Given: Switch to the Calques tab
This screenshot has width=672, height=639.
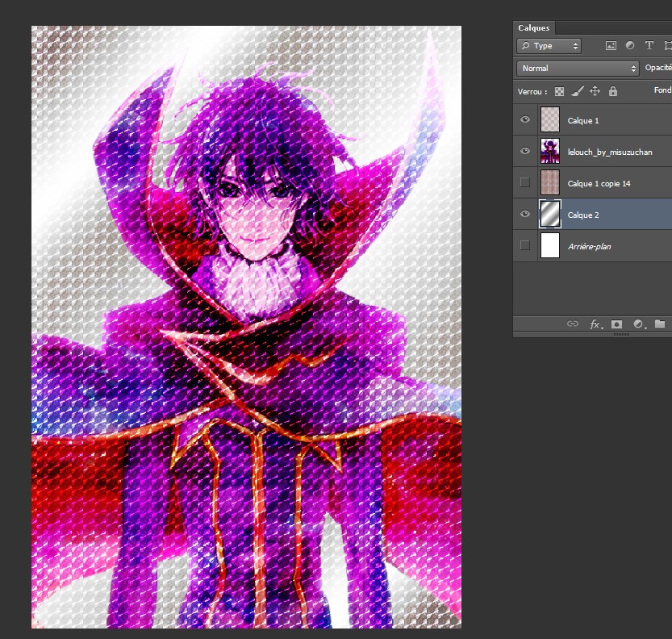Looking at the screenshot, I should coord(533,28).
